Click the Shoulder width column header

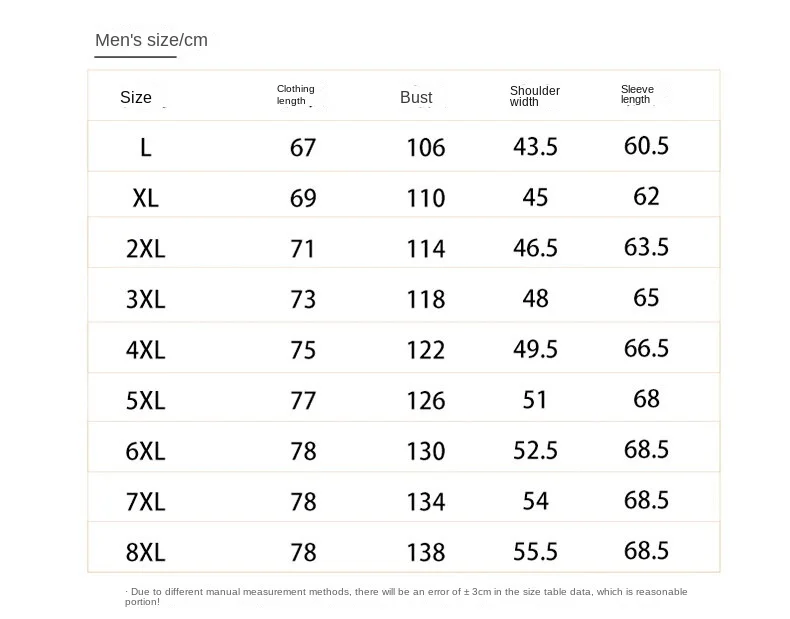pos(535,96)
